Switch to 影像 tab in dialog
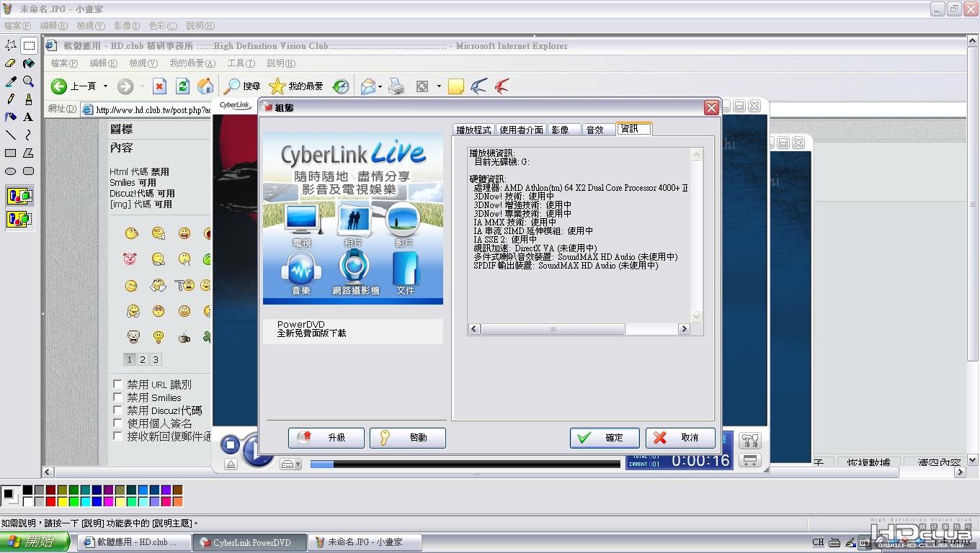 pos(564,130)
